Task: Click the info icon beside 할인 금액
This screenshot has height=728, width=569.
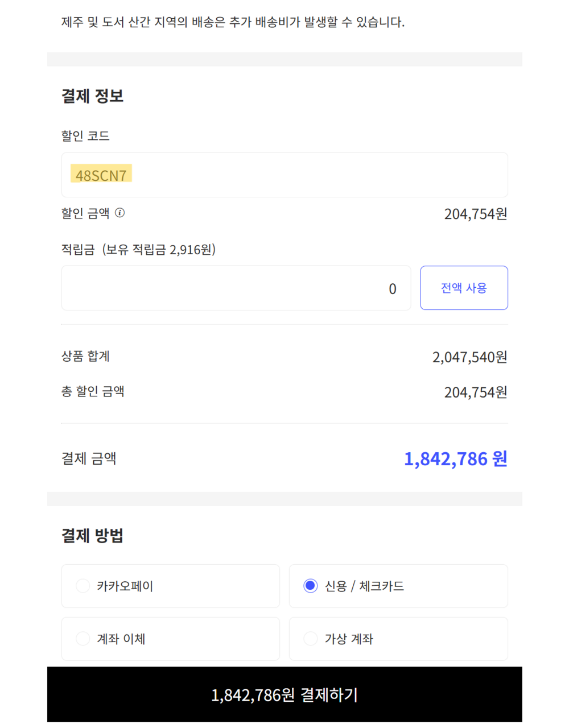Action: click(119, 213)
